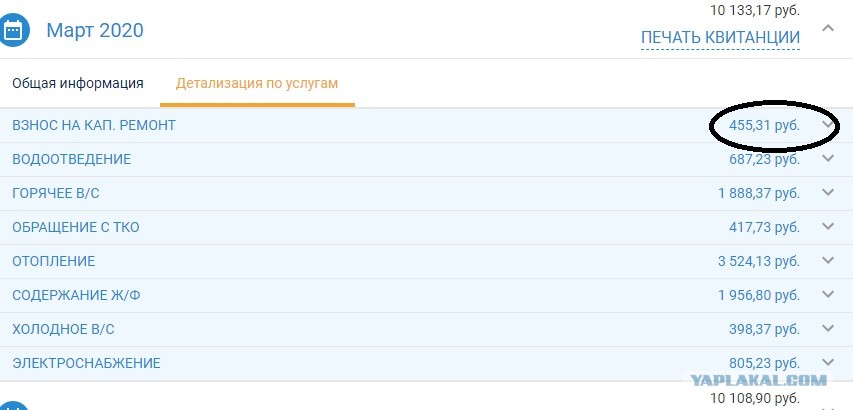Viewport: 853px width, 410px height.
Task: Expand ЭЛЕКТРОСНАБЖЕНИЕ row chevron
Action: [828, 362]
